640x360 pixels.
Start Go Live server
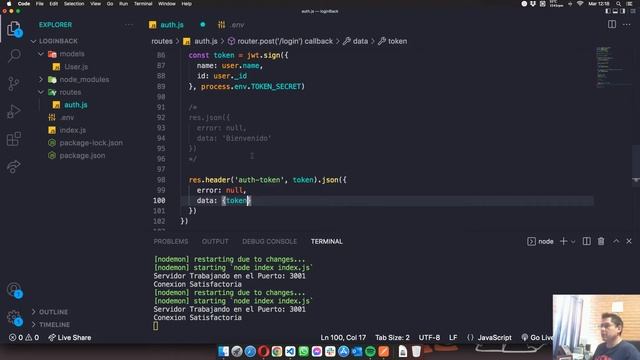tap(537, 338)
